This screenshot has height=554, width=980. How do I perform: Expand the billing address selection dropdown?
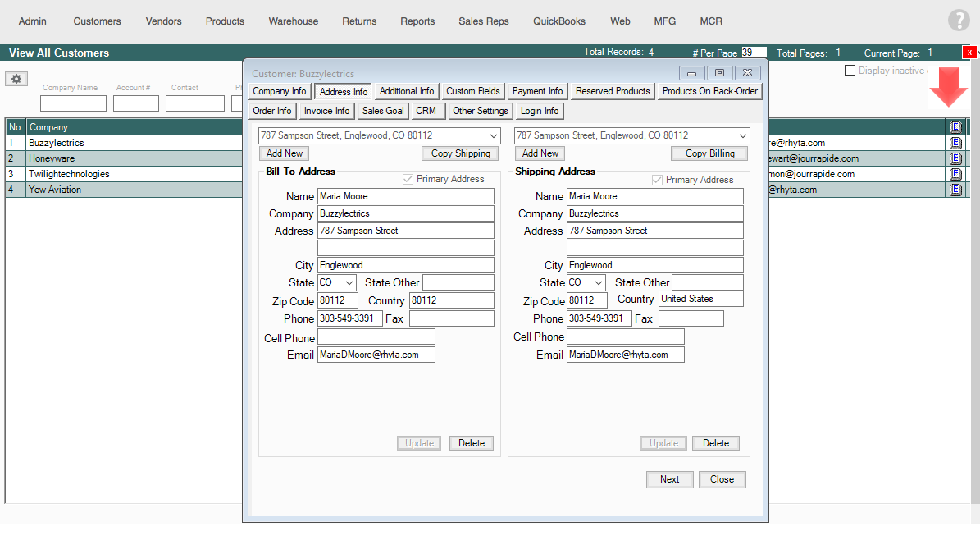pos(494,135)
